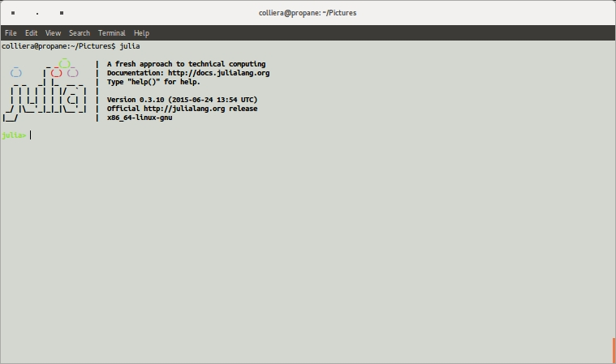Click the blue dot above the logo's j
The image size is (616, 364).
(x=15, y=73)
